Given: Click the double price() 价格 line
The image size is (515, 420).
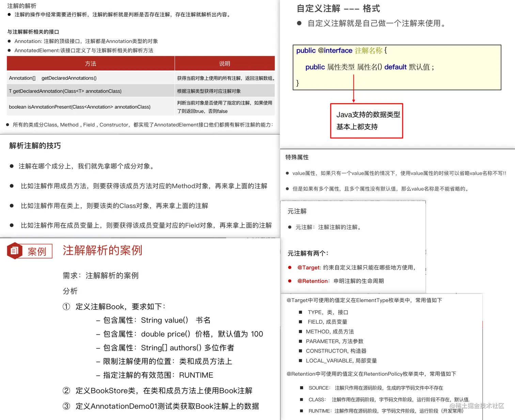Looking at the screenshot, I should click(180, 334).
